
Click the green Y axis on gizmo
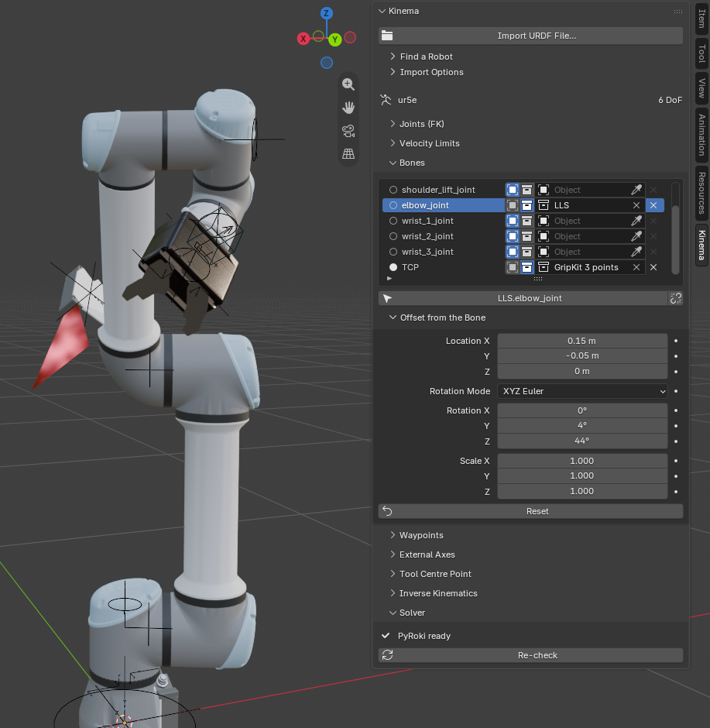pyautogui.click(x=334, y=39)
